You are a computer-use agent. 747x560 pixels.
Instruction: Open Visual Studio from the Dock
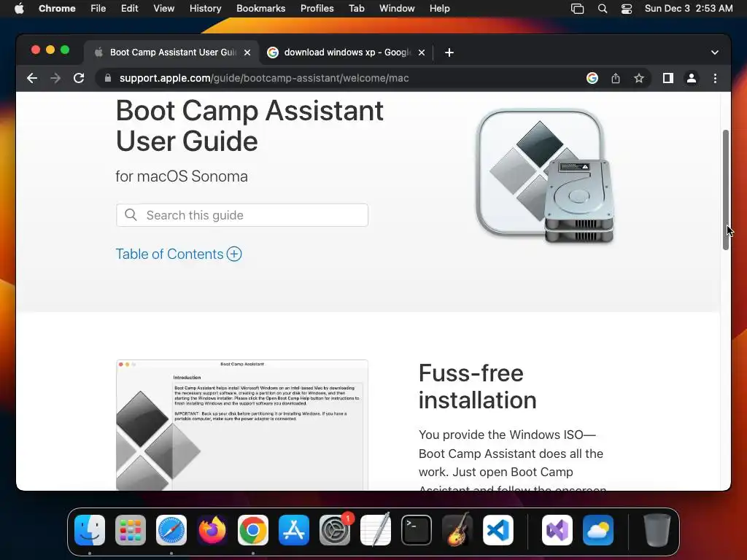[x=557, y=530]
